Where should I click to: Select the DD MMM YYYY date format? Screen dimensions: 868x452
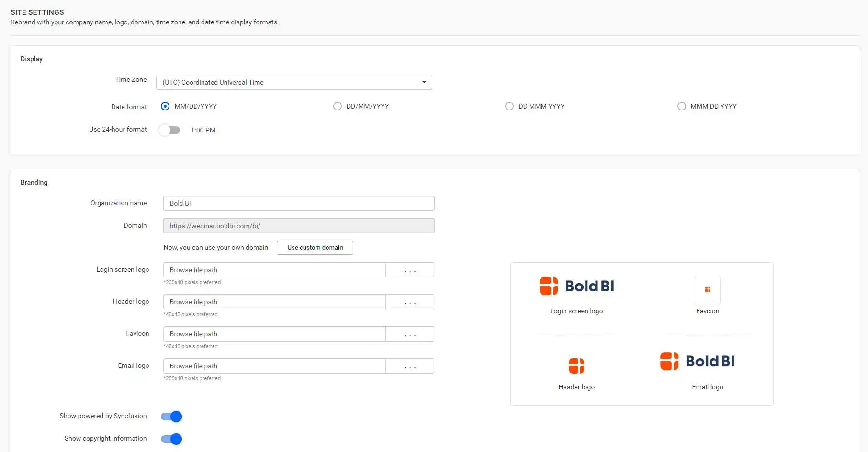tap(509, 106)
